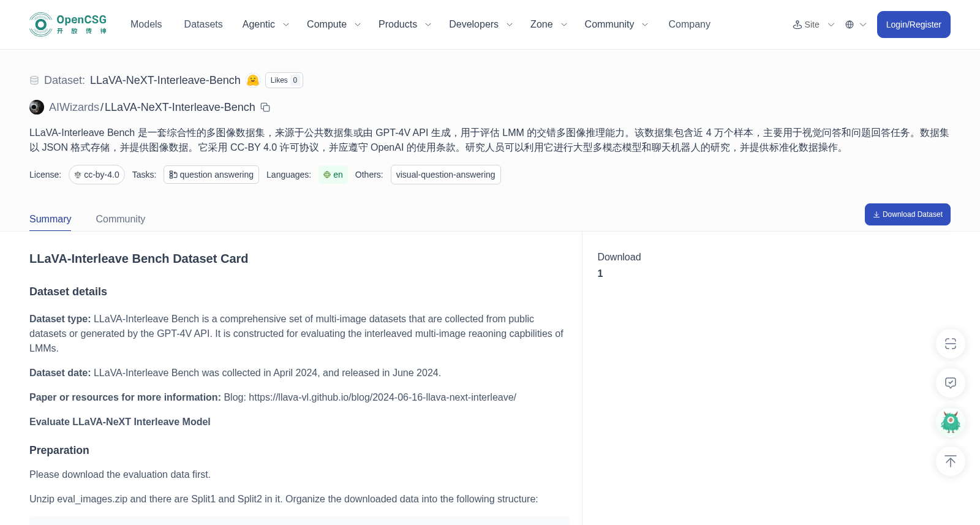The image size is (980, 525).
Task: Click the Agentic nav label
Action: [258, 25]
